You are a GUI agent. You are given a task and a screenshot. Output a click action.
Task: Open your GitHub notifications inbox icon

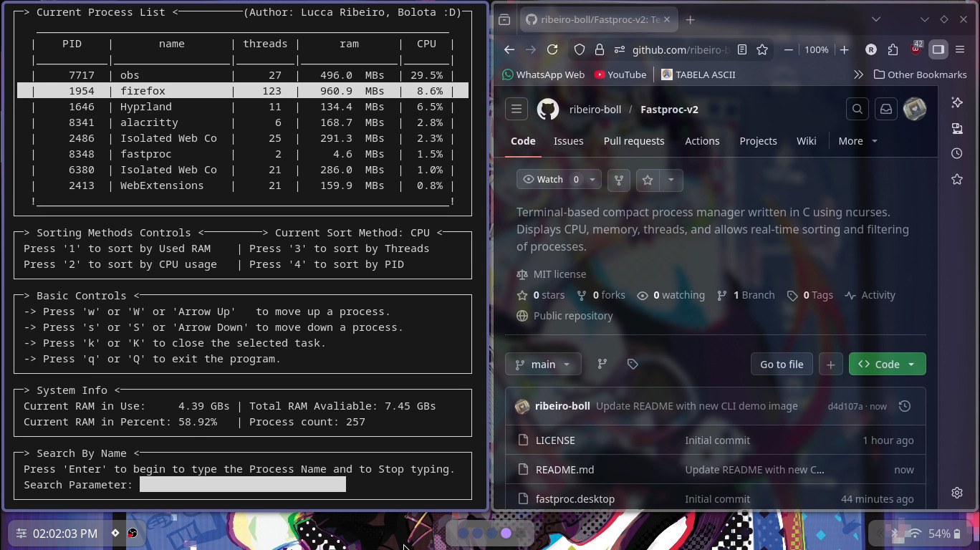[x=885, y=109]
